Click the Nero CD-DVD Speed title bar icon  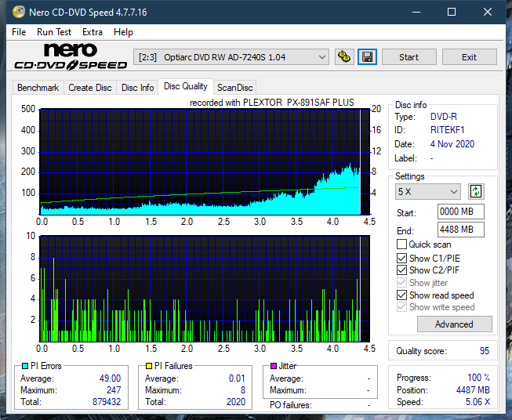click(x=19, y=12)
